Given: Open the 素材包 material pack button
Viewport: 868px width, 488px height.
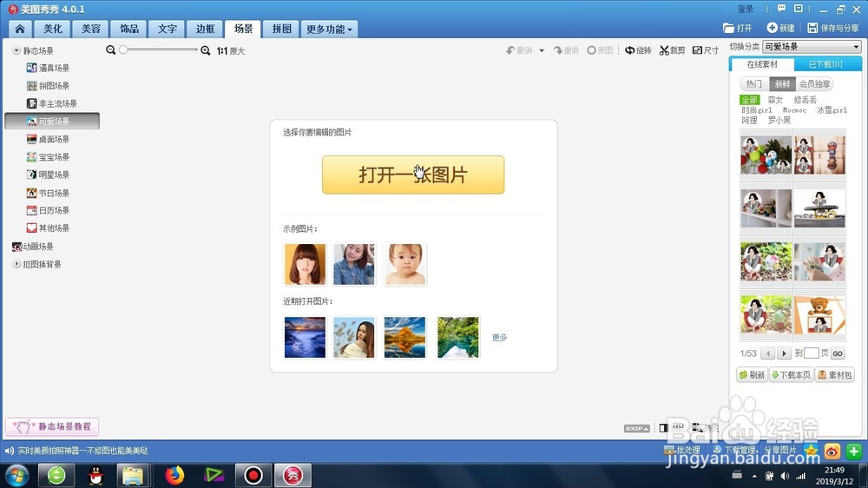Looking at the screenshot, I should tap(835, 375).
